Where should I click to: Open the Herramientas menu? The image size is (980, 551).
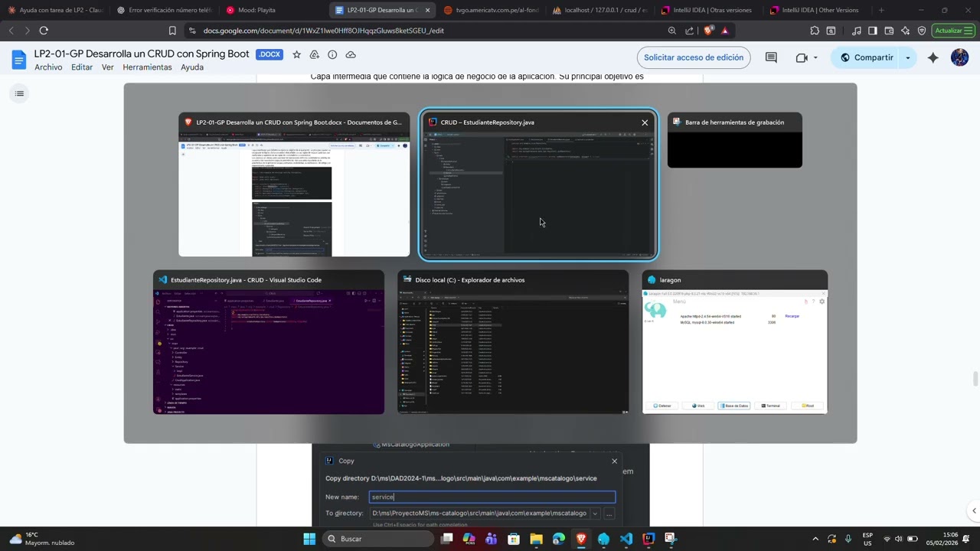tap(147, 67)
